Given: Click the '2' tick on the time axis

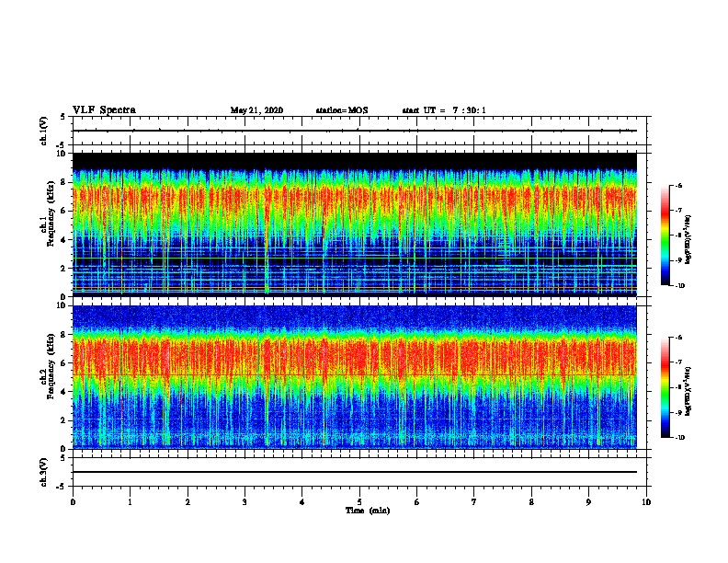Looking at the screenshot, I should pyautogui.click(x=188, y=502).
